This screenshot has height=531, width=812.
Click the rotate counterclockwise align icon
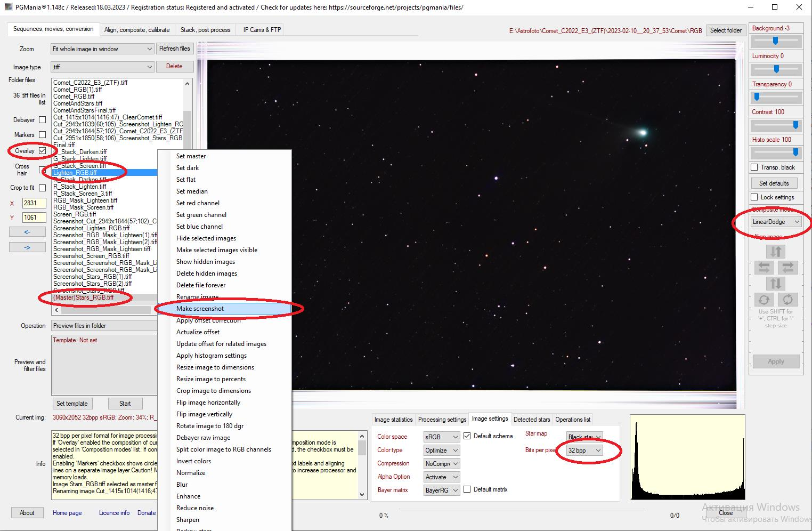tap(764, 300)
